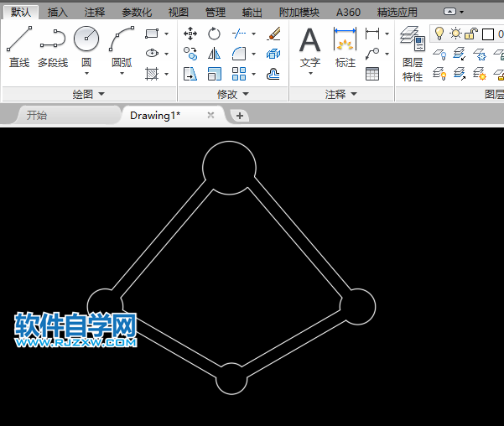The height and width of the screenshot is (426, 504).
Task: Pick the Move tool in Modify panel
Action: coord(190,34)
